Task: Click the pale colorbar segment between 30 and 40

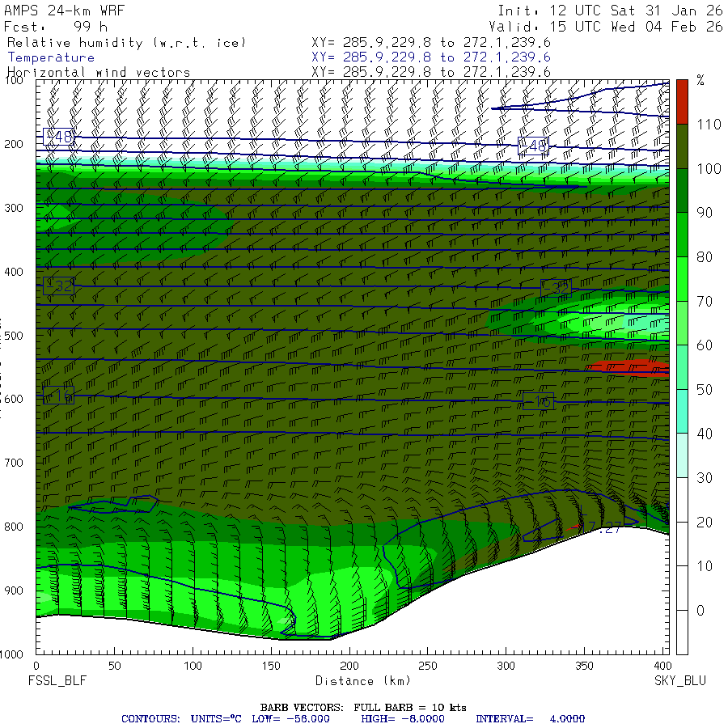Action: coord(682,455)
